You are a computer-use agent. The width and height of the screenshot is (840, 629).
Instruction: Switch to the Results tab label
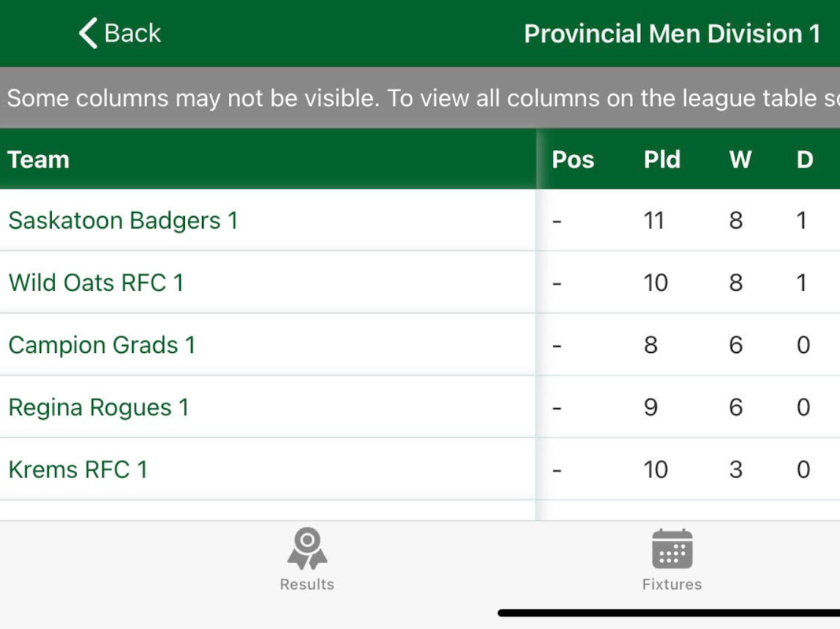coord(307,584)
